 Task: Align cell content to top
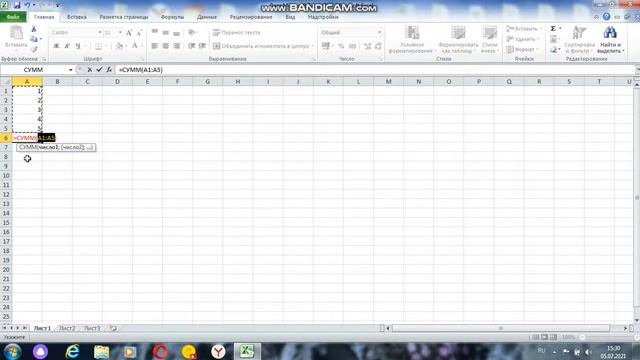pyautogui.click(x=155, y=32)
